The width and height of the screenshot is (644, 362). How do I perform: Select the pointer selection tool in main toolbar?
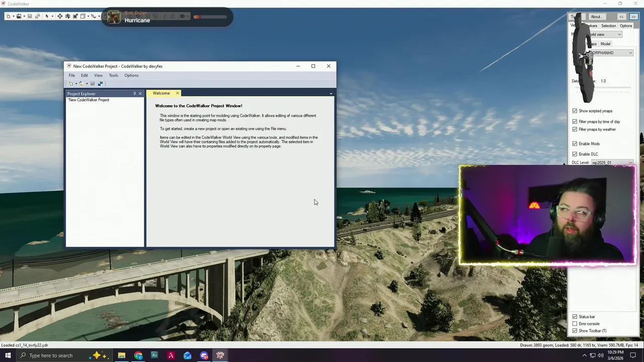coord(47,16)
